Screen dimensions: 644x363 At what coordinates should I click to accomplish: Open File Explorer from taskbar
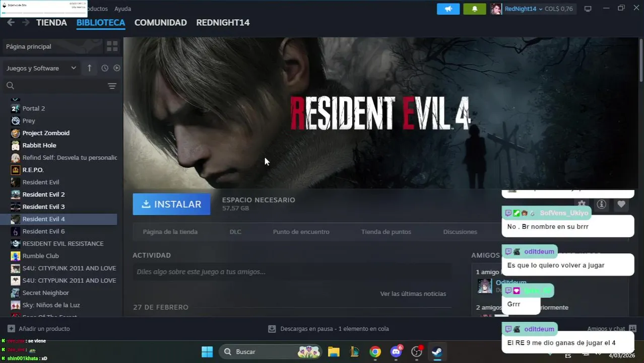click(x=334, y=352)
